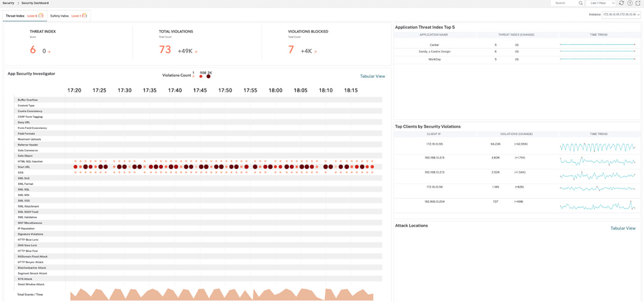
Task: Select the Threat Index tab
Action: point(15,16)
